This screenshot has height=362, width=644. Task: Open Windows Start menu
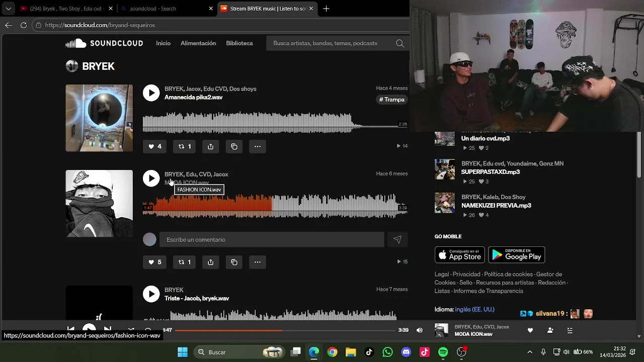182,352
